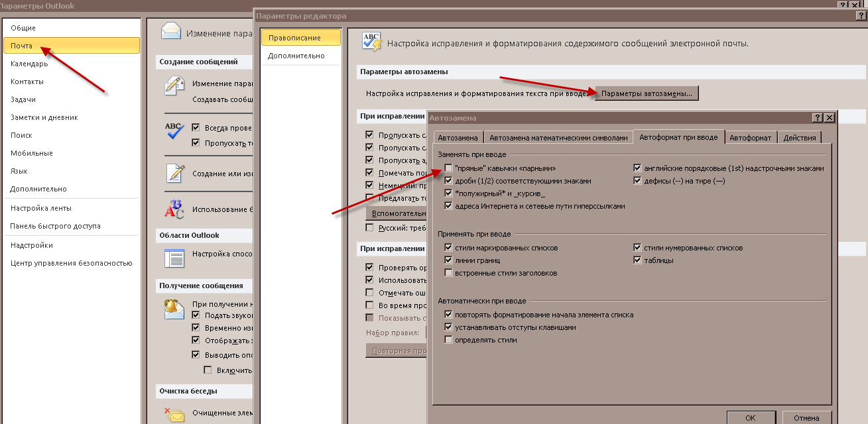Toggle Всегда проверять checkbox in Outlook options
The height and width of the screenshot is (424, 868).
(196, 127)
